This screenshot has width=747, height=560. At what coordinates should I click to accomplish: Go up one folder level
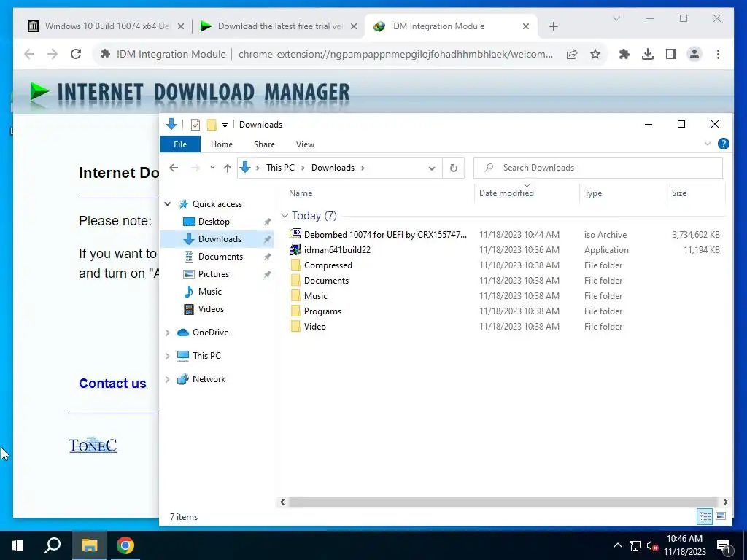228,168
